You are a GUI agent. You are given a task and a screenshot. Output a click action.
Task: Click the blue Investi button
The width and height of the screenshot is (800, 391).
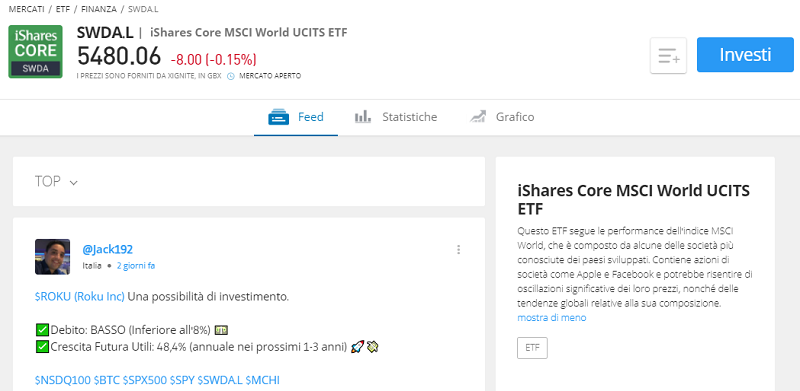click(745, 55)
